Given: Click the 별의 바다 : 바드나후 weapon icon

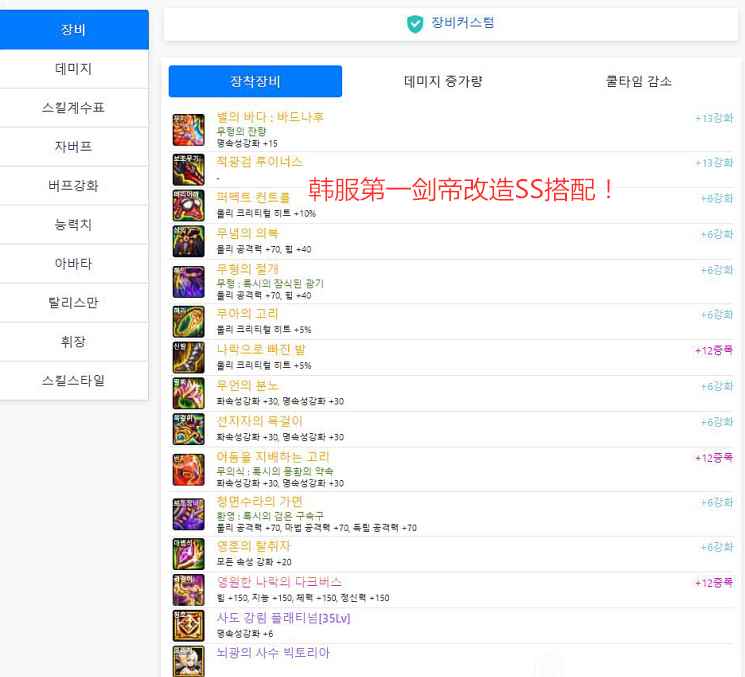Looking at the screenshot, I should [x=187, y=128].
